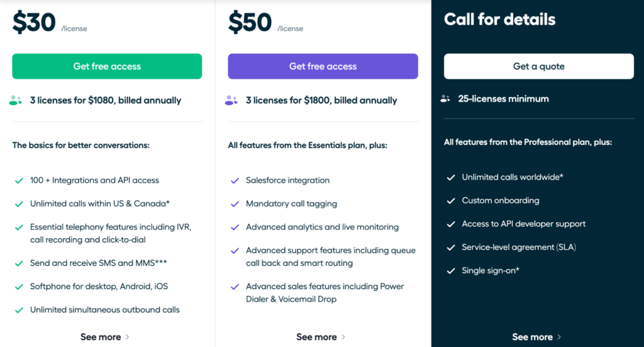Click the checkmark beside Mandatory call tagging
The height and width of the screenshot is (347, 644).
click(235, 204)
